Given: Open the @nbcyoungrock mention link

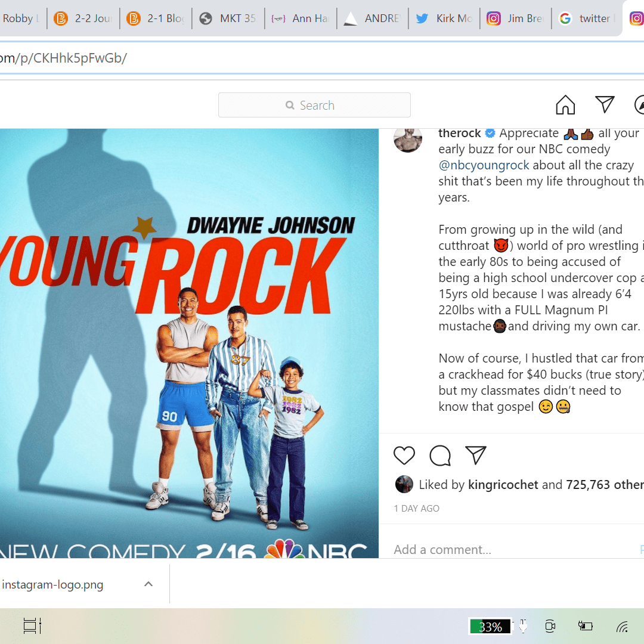Looking at the screenshot, I should tap(484, 165).
